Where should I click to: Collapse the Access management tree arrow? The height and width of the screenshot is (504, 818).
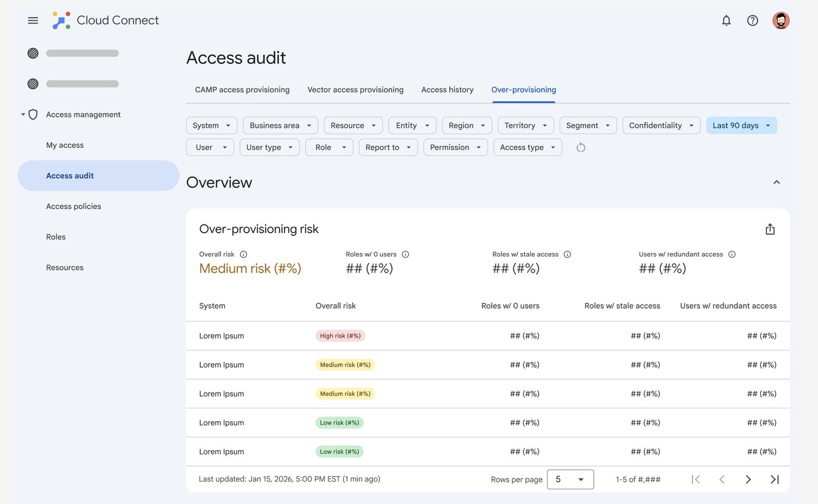tap(23, 114)
